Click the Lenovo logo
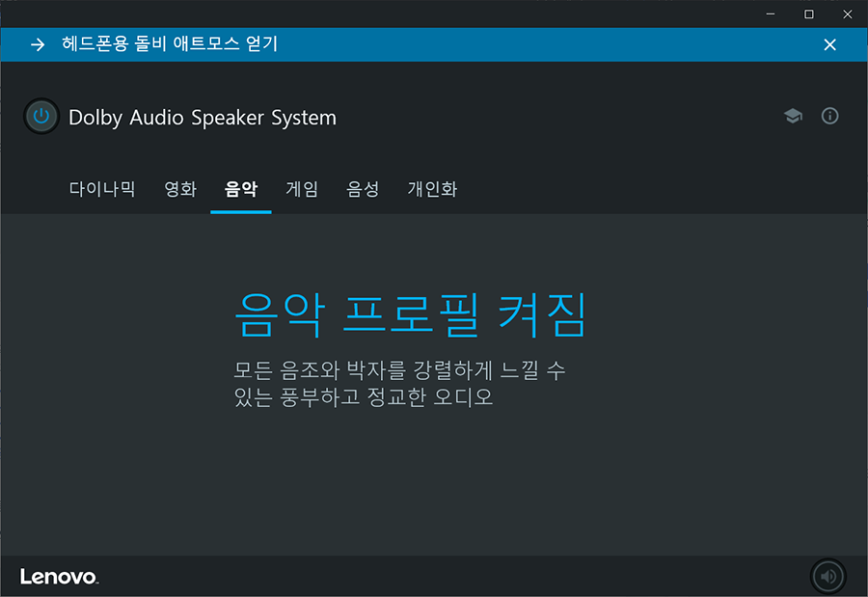This screenshot has height=597, width=868. [x=59, y=577]
